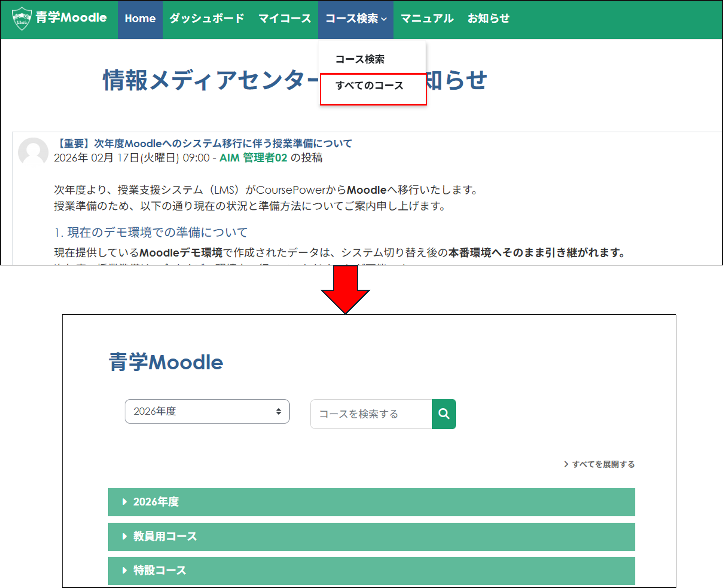
Task: Open マイコース from the navigation bar
Action: click(285, 19)
